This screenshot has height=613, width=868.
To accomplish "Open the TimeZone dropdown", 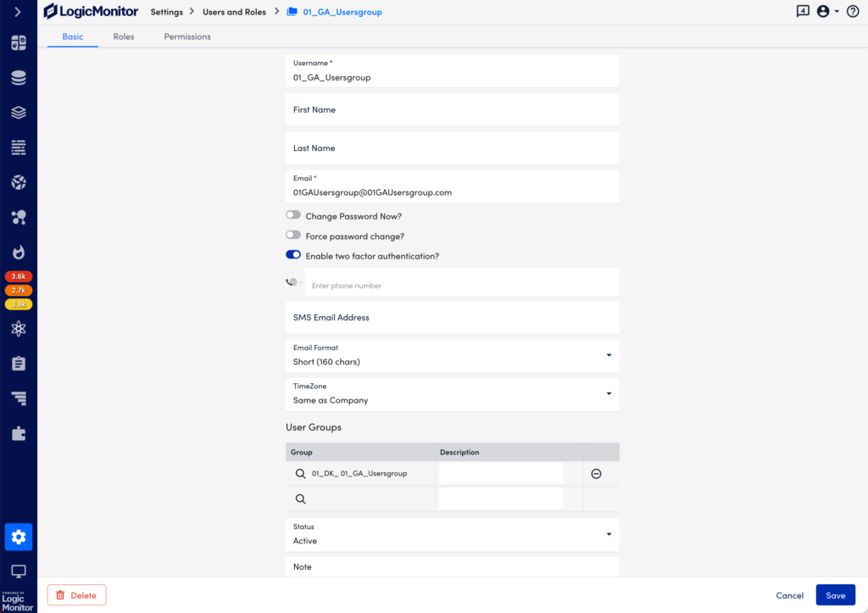I will (x=608, y=393).
